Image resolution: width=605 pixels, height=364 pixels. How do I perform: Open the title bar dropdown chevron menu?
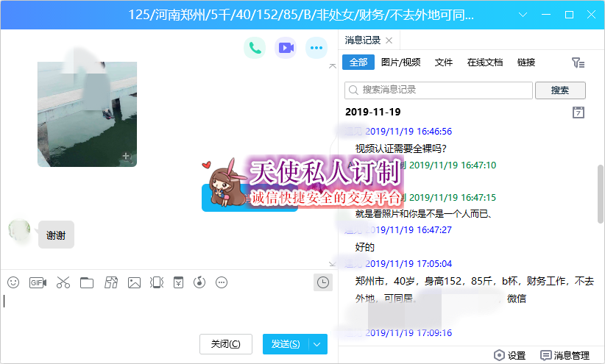click(x=524, y=15)
